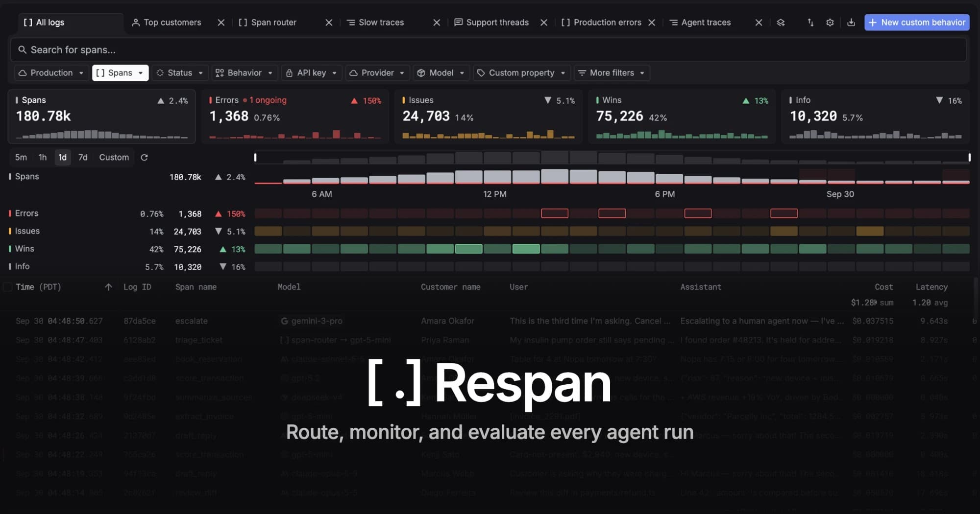Open the Spans type dropdown
This screenshot has width=980, height=514.
(x=120, y=73)
